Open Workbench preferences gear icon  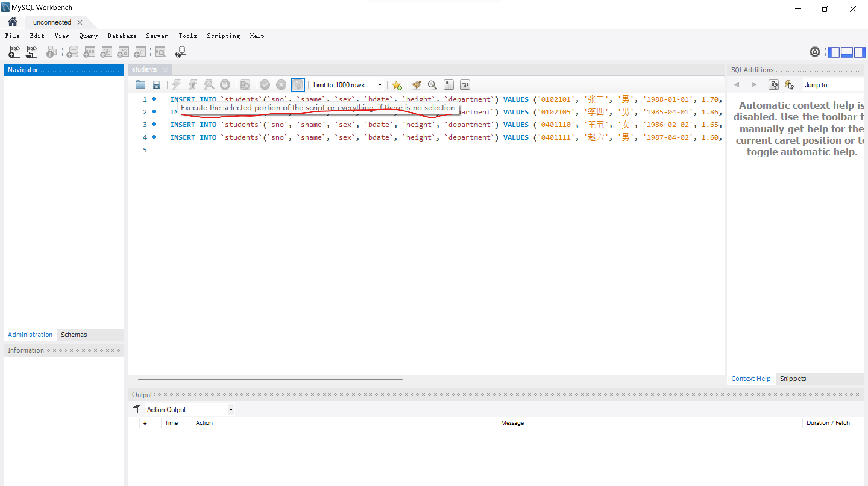pos(815,52)
